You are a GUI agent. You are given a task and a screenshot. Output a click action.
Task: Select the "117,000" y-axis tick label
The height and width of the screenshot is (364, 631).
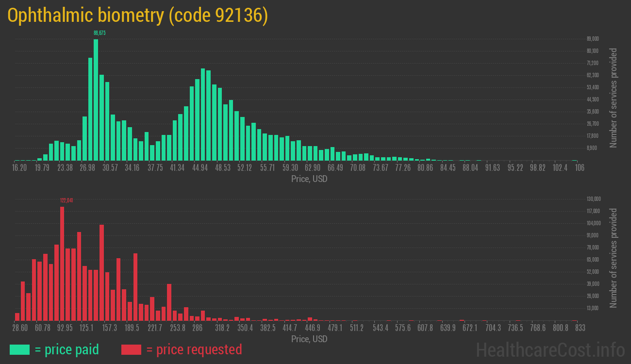point(594,211)
